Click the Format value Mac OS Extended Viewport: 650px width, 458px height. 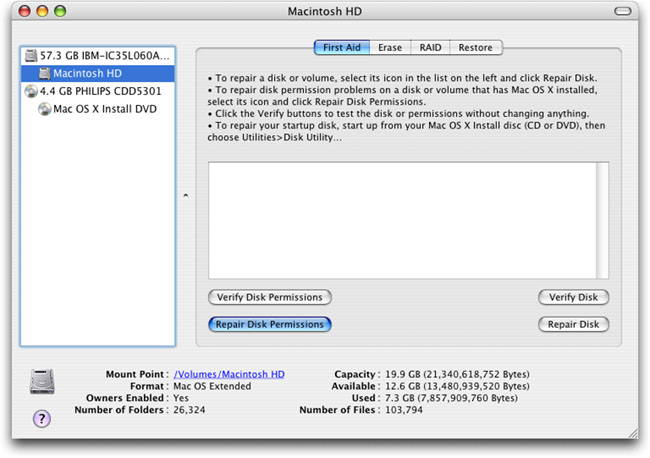(x=212, y=386)
